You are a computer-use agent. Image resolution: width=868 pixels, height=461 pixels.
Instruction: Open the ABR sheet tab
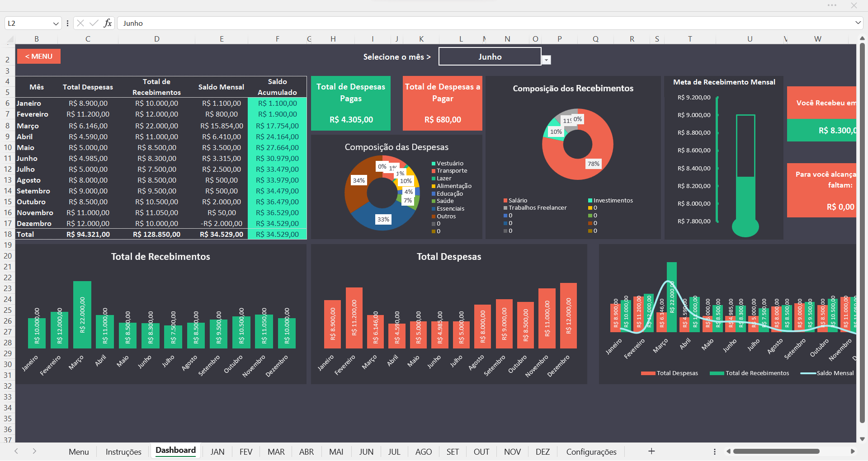point(307,452)
